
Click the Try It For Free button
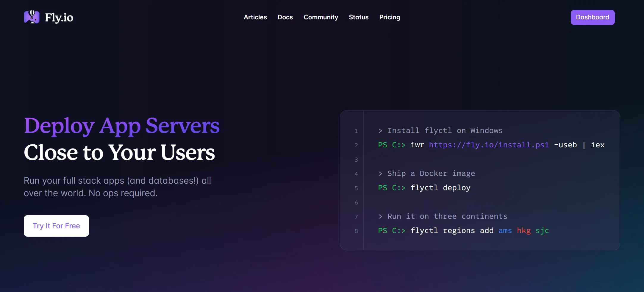(56, 226)
